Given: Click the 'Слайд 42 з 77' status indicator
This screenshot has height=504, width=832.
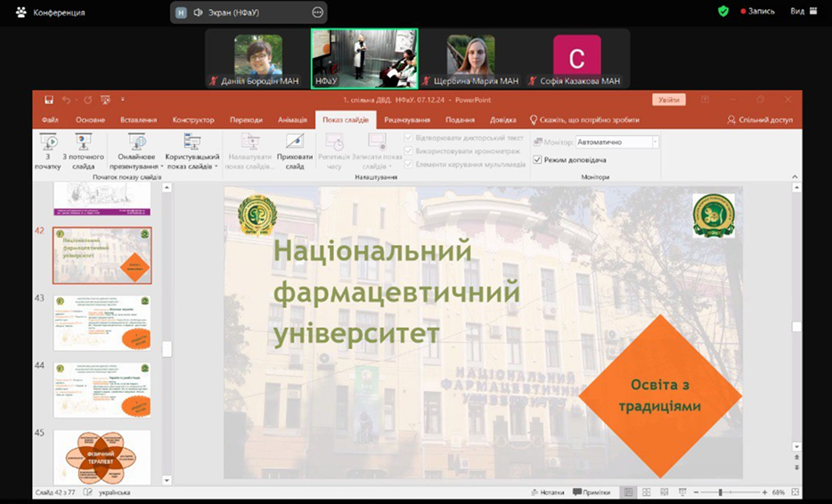Looking at the screenshot, I should 55,492.
